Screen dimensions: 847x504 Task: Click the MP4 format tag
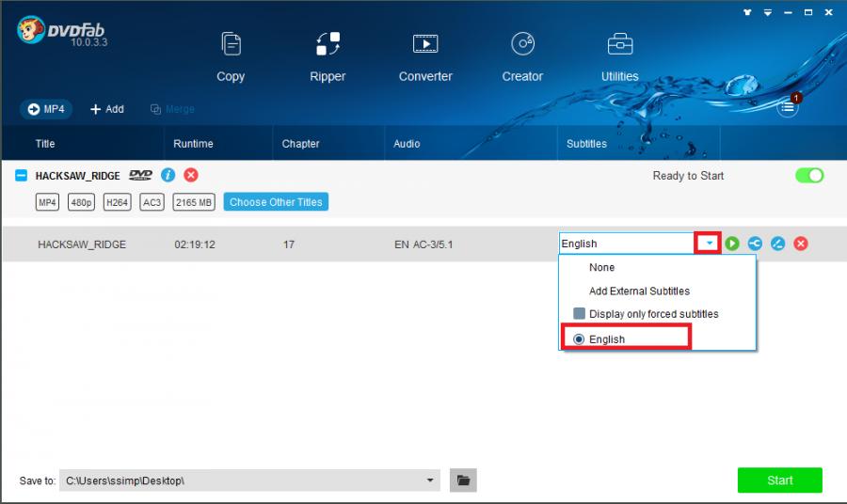(47, 202)
